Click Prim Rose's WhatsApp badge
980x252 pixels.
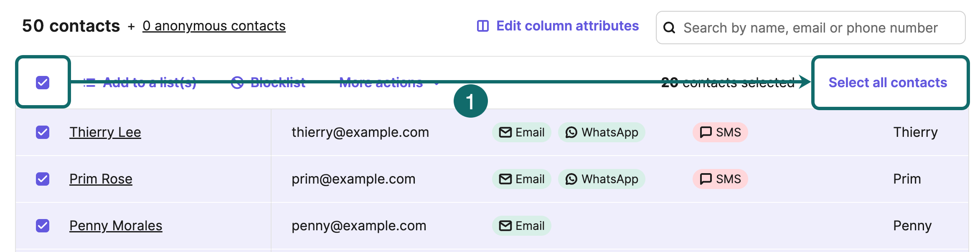(602, 179)
